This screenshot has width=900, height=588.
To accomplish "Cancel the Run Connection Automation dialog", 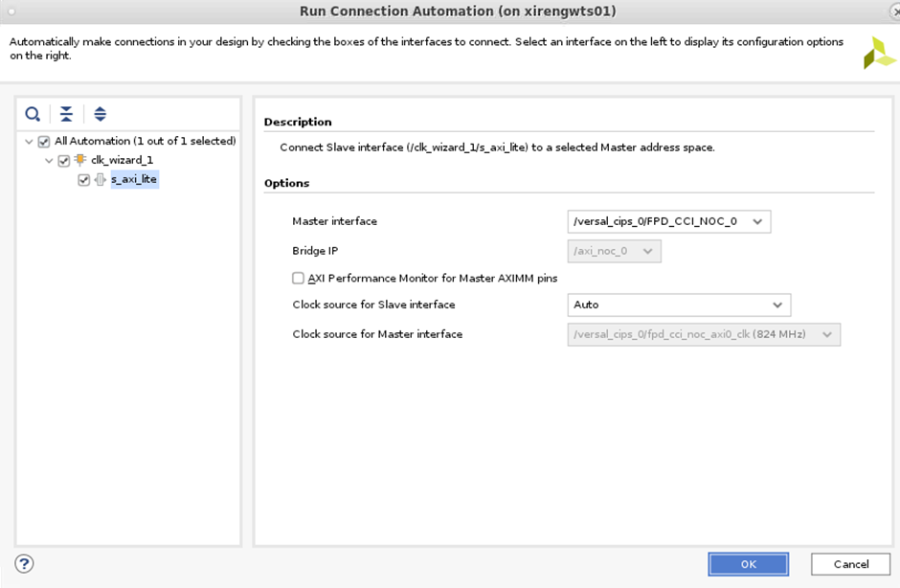I will [x=849, y=564].
